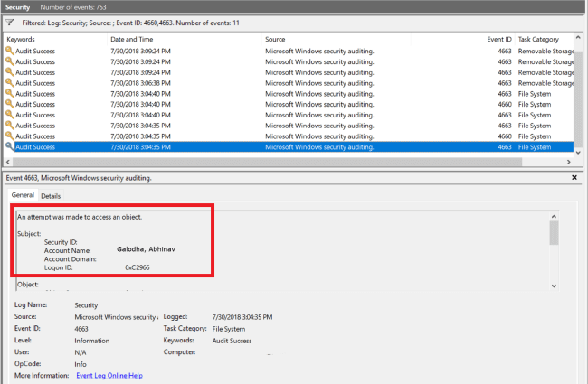
Task: Click event description vertical scrollbar thumb
Action: coord(554,232)
